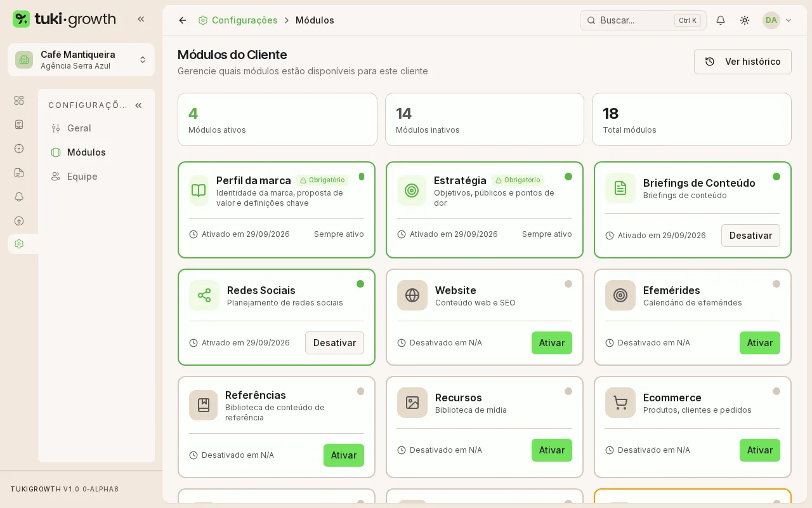Focus the Buscar search field
Image resolution: width=812 pixels, height=508 pixels.
tap(643, 20)
